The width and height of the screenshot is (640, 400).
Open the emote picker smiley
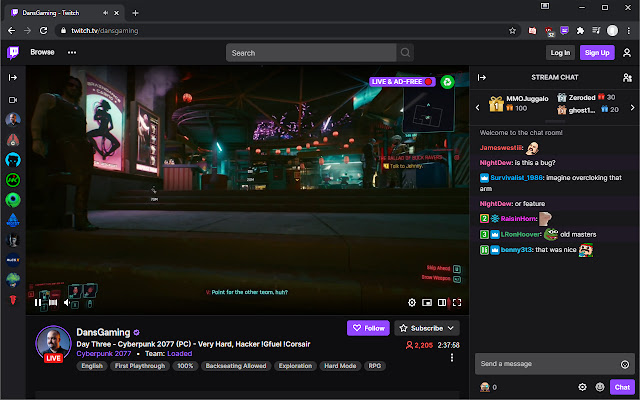[x=625, y=364]
